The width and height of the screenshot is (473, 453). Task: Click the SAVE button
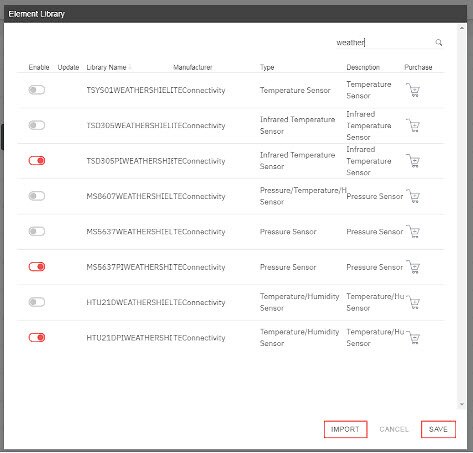click(438, 429)
